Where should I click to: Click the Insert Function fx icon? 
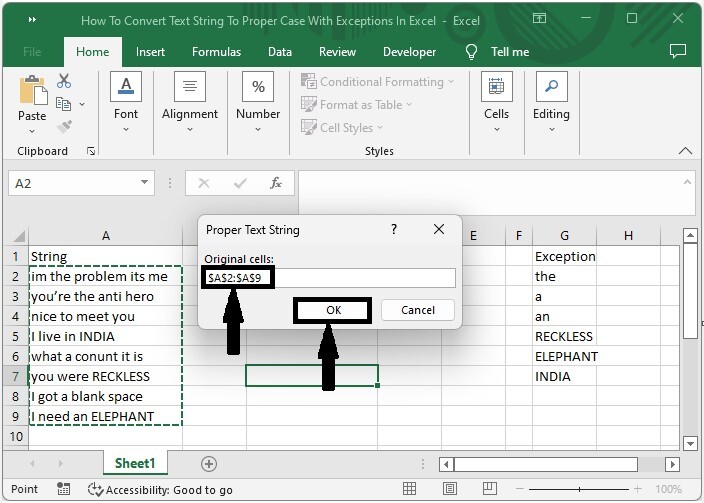tap(276, 183)
